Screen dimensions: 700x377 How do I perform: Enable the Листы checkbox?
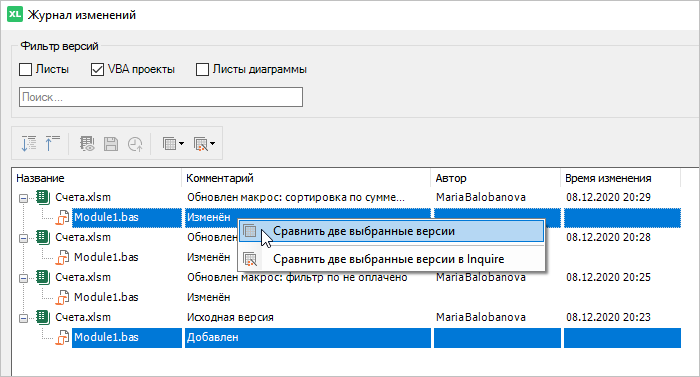point(25,70)
